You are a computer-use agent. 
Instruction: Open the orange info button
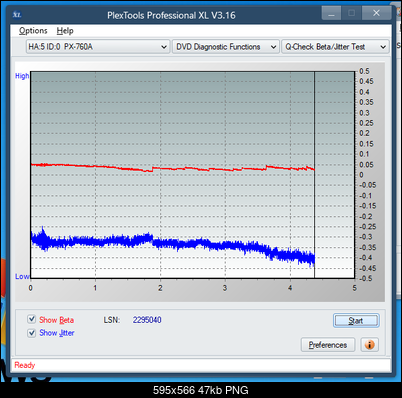(369, 345)
